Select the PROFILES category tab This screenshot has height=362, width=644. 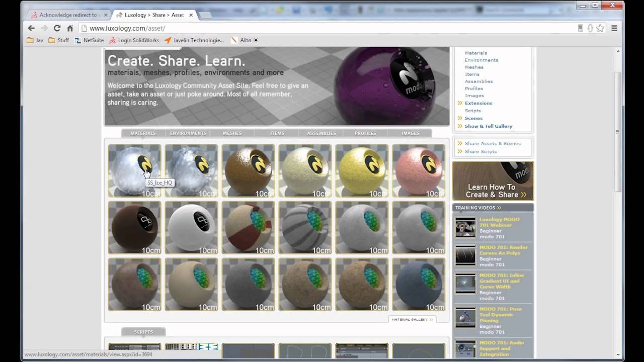coord(365,133)
